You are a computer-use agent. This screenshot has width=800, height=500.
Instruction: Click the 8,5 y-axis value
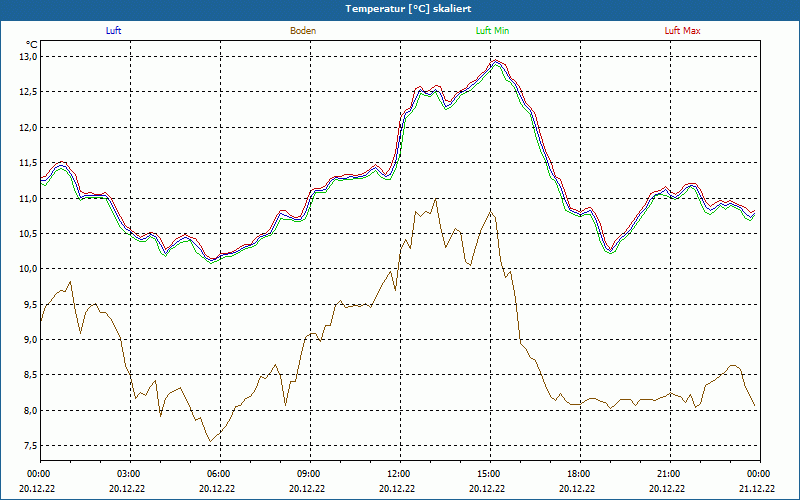coord(32,375)
